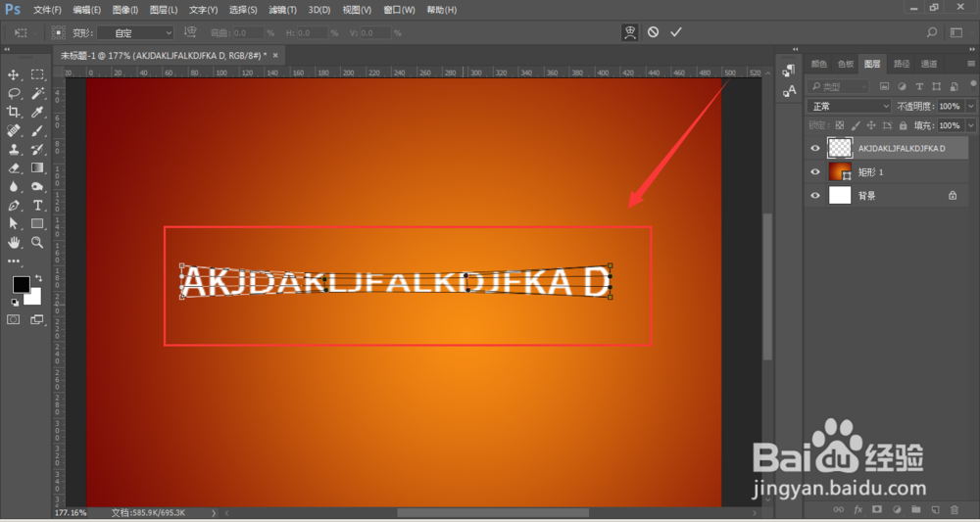Select the background white color swatch

click(35, 299)
